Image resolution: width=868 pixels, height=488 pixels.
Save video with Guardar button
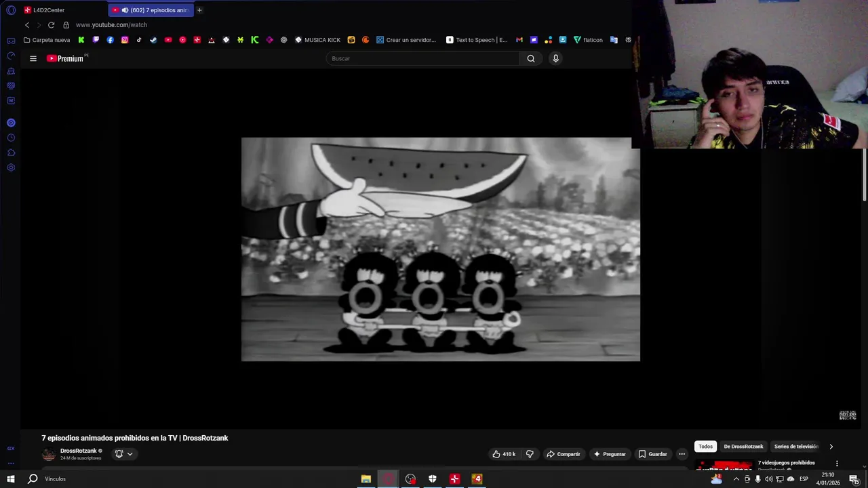tap(653, 454)
